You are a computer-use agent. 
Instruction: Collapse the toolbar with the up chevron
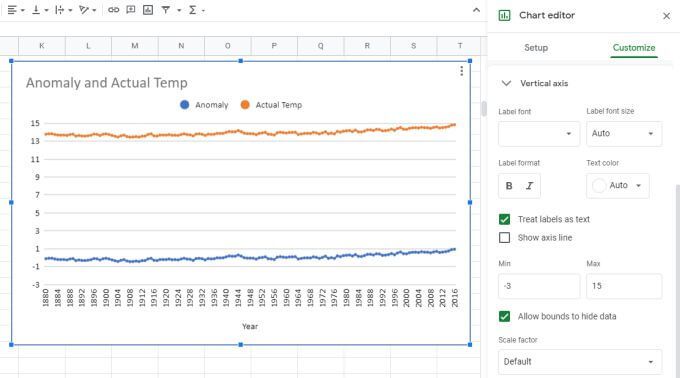click(476, 10)
